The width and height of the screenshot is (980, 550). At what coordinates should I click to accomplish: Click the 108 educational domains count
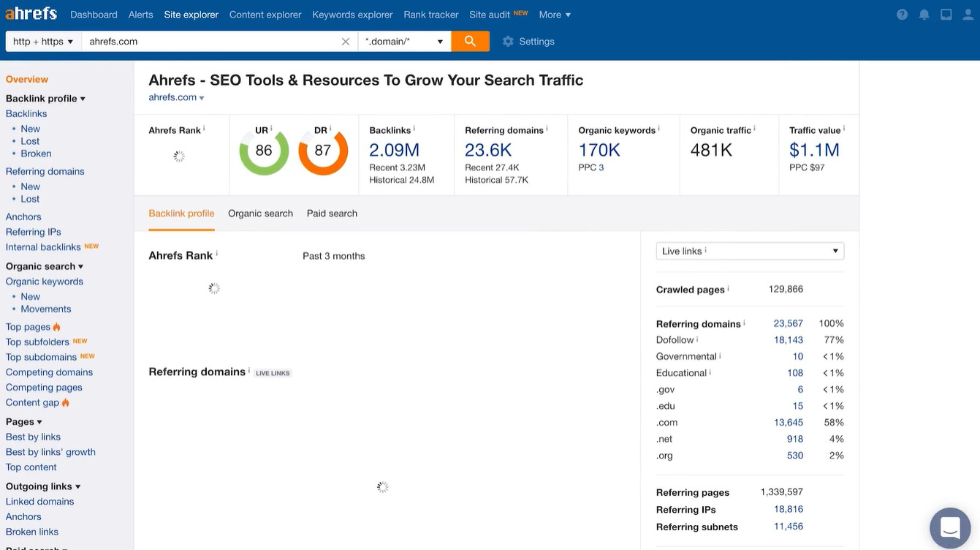tap(795, 373)
